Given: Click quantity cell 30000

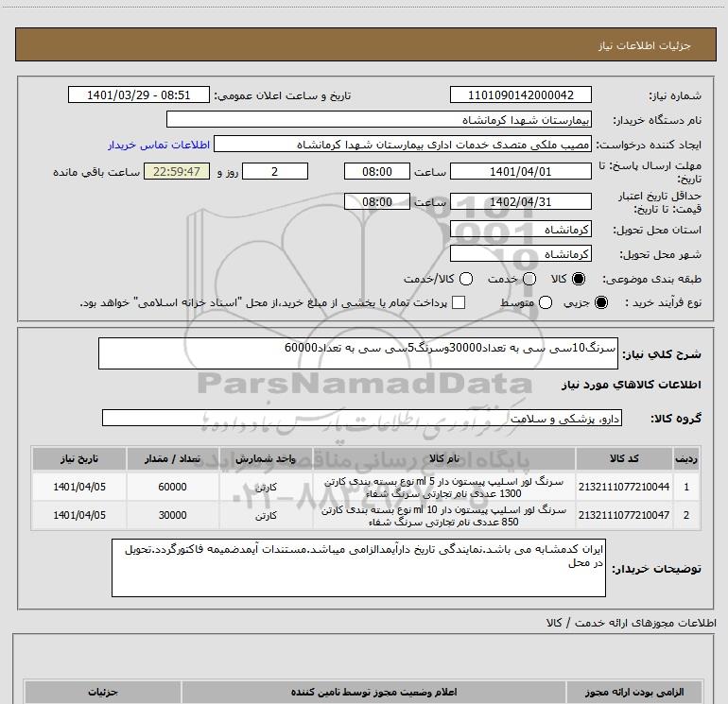Looking at the screenshot, I should (172, 515).
